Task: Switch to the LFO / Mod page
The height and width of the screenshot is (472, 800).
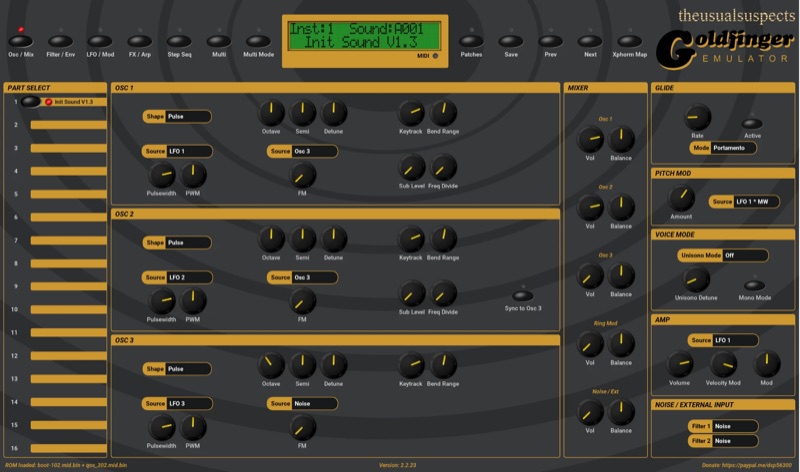Action: point(100,41)
